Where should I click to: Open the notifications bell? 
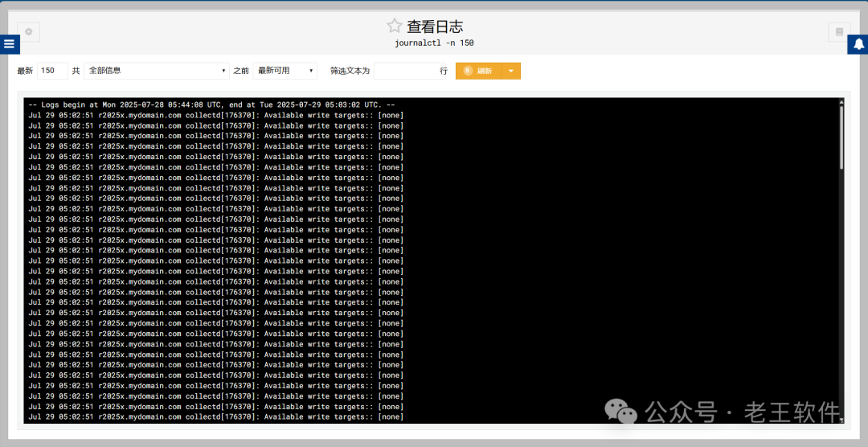858,44
